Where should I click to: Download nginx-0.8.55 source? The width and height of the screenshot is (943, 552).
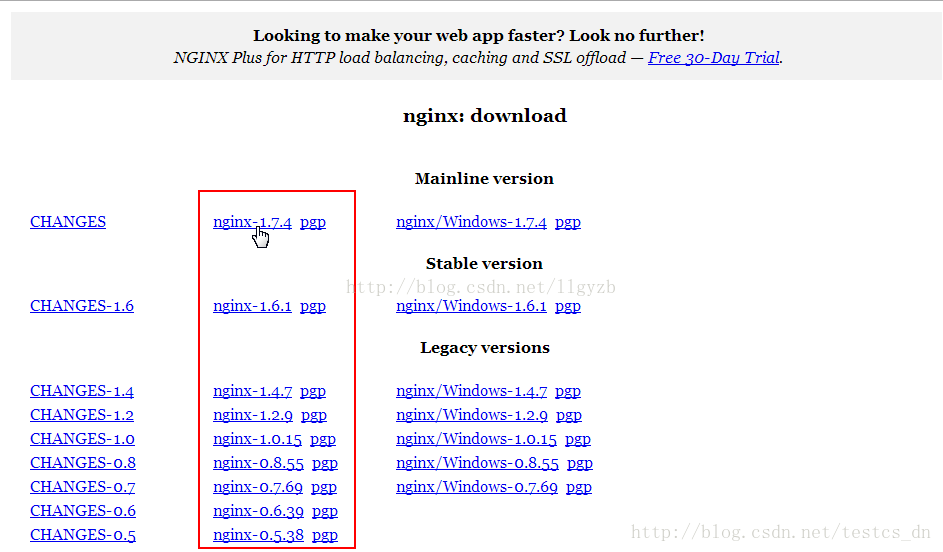click(258, 464)
